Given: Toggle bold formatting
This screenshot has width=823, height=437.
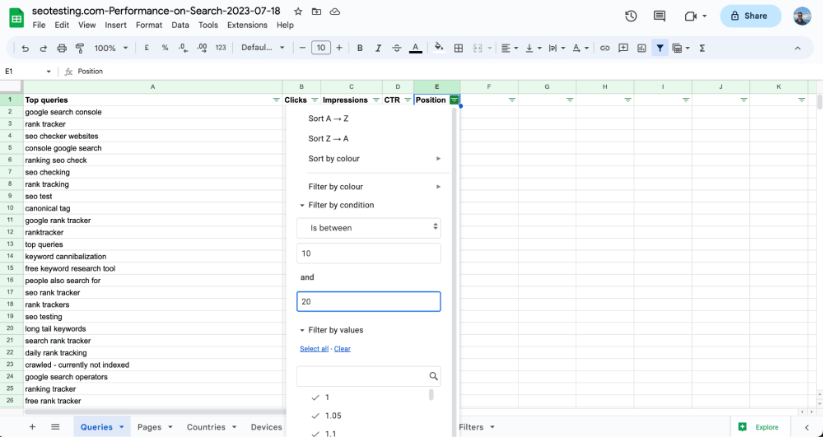Looking at the screenshot, I should pos(360,48).
